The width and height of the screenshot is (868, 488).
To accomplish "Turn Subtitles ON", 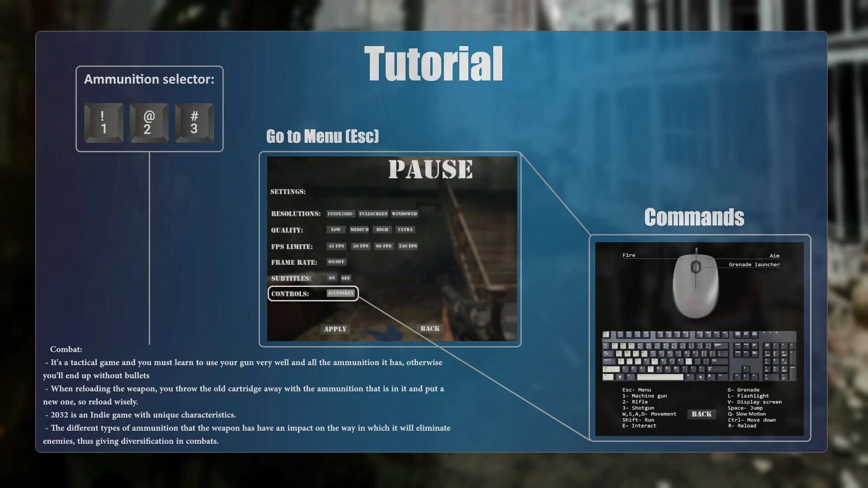I will pos(333,278).
